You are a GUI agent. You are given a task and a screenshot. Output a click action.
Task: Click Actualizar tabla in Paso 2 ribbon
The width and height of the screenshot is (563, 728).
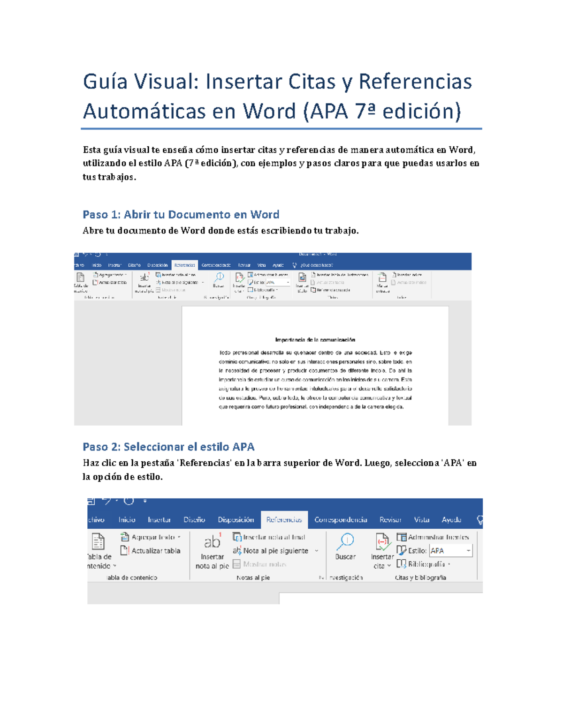pos(151,550)
